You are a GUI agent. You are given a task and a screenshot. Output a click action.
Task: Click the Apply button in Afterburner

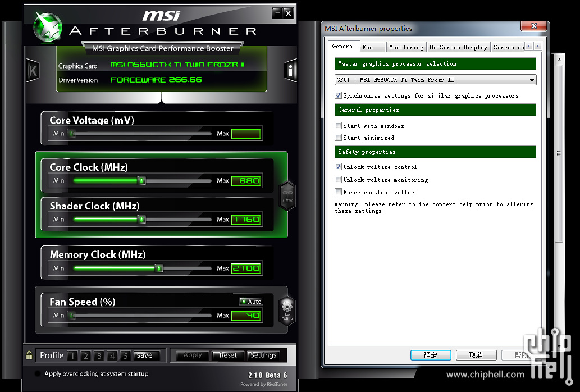pyautogui.click(x=193, y=355)
